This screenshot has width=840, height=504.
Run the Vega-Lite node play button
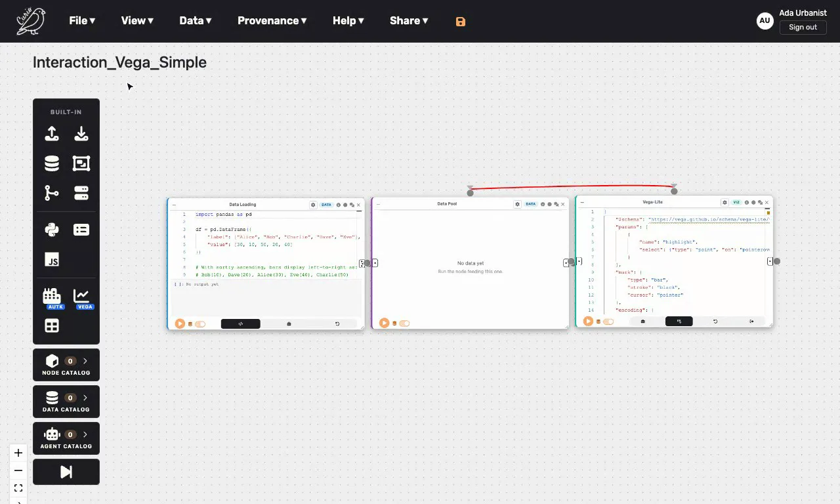point(588,322)
